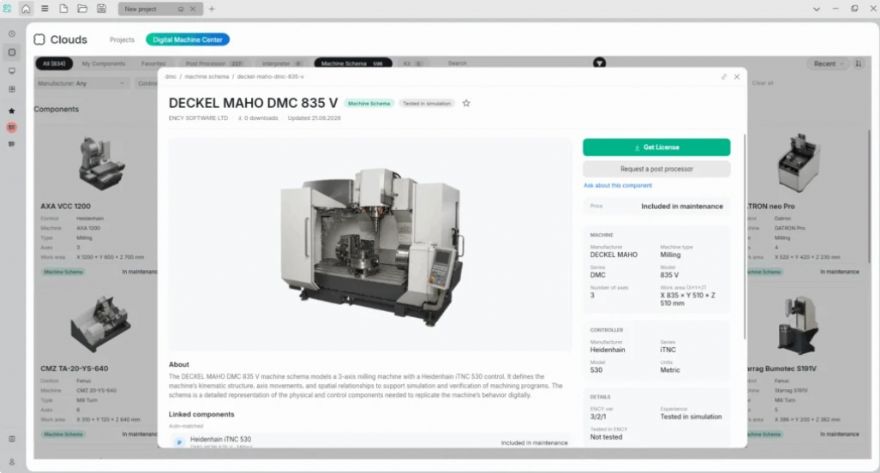Select the Digital Machine Center tab
Viewport: 880px width, 473px height.
(x=187, y=39)
